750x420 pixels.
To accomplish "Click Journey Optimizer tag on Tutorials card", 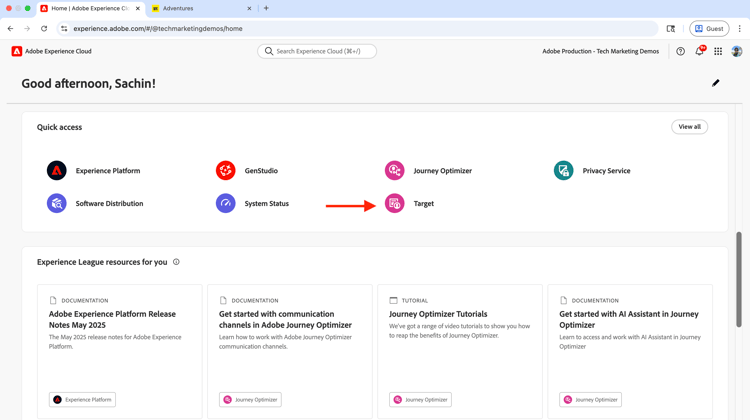I will pyautogui.click(x=420, y=399).
